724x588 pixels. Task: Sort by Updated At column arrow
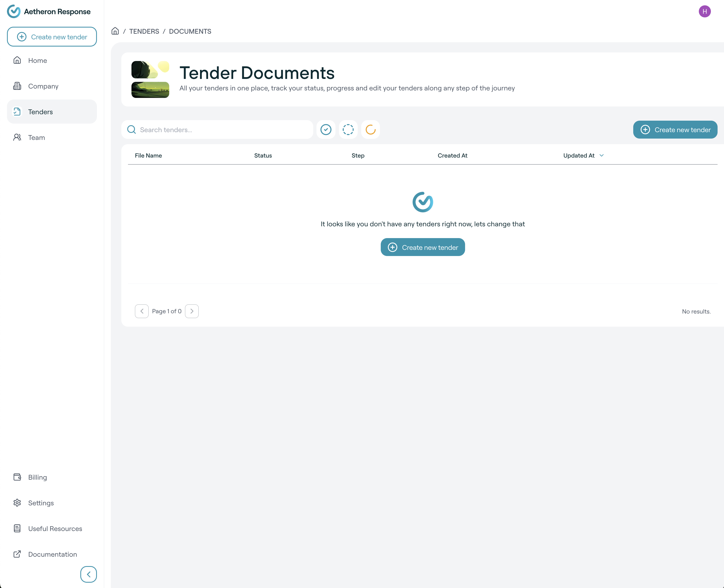[602, 155]
